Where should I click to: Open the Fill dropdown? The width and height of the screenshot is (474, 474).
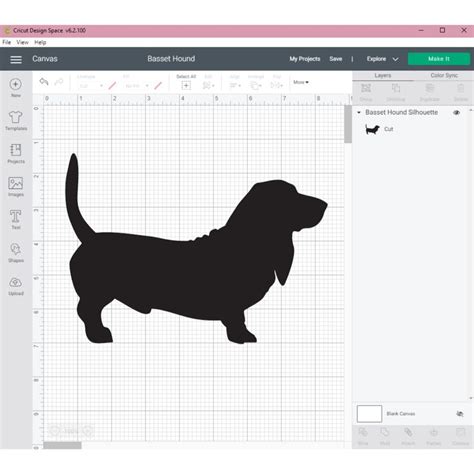coord(136,86)
